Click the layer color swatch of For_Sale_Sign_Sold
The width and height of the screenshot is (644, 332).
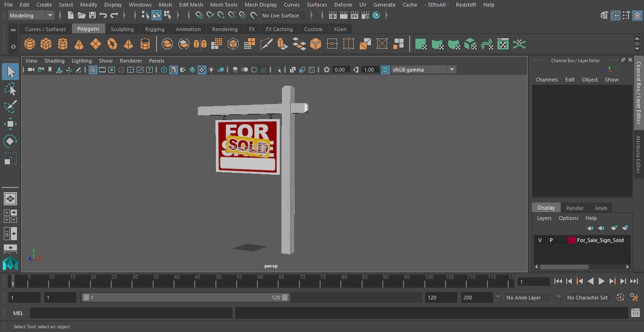pyautogui.click(x=572, y=240)
